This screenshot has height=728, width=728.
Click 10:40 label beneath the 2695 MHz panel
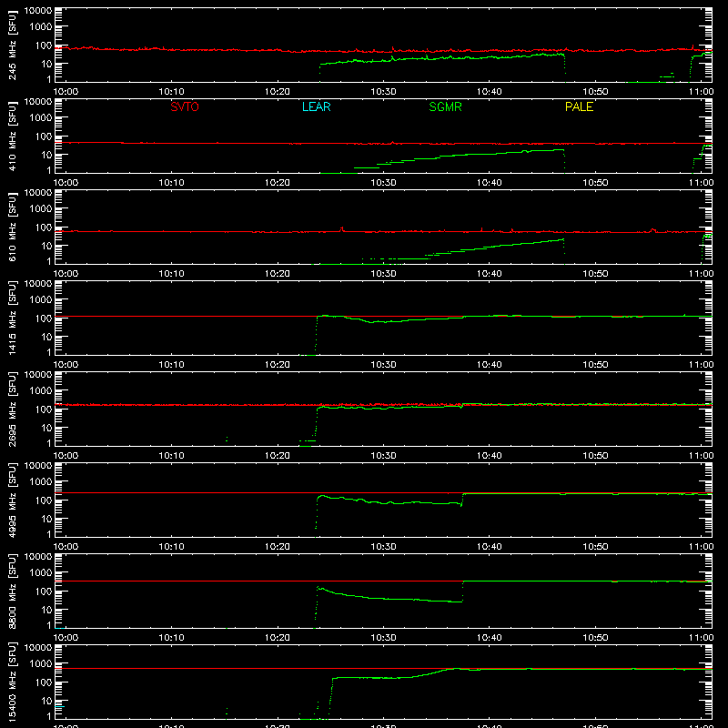[x=489, y=456]
